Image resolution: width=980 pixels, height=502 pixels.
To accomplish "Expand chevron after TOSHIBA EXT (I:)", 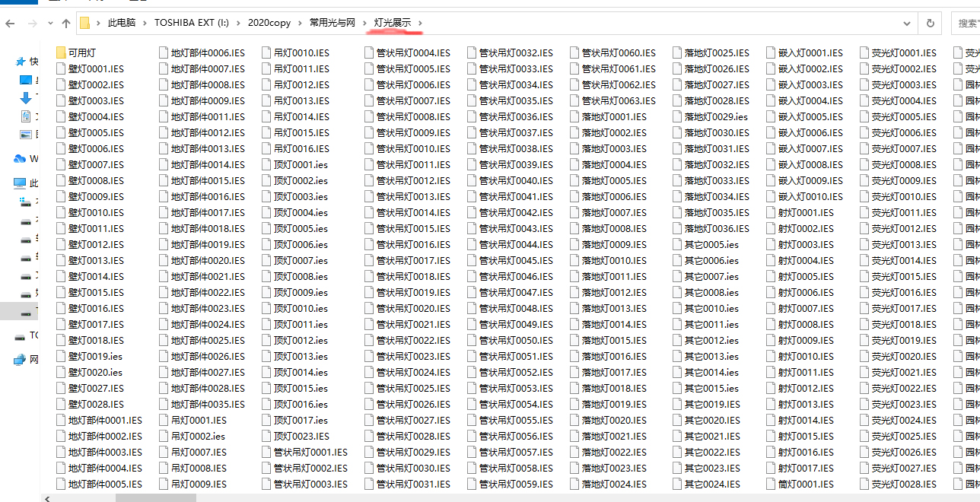I will (238, 23).
